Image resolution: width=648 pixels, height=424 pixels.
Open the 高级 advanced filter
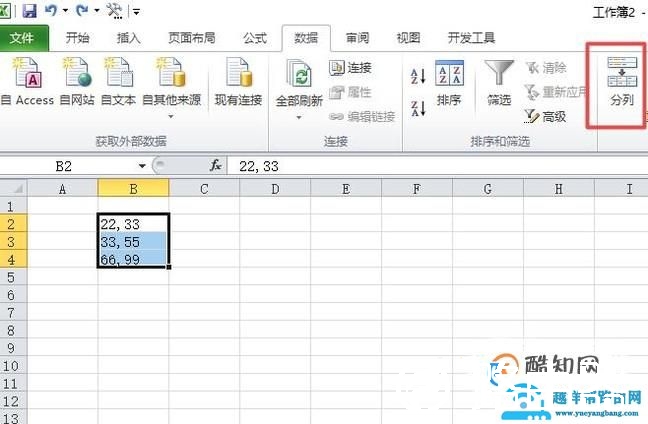(545, 117)
